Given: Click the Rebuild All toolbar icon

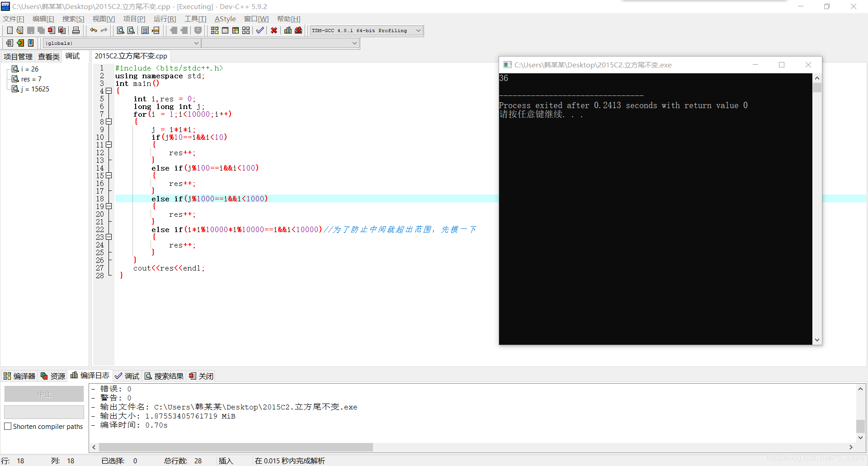Looking at the screenshot, I should coord(246,30).
